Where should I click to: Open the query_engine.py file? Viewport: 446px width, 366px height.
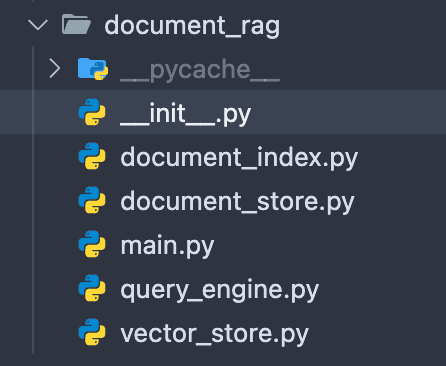220,290
